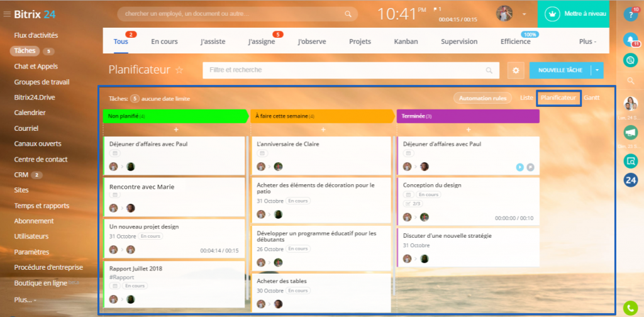Viewport: 644px width, 317px height.
Task: Click the checklist 2/3 badge on Conception du design
Action: [413, 204]
